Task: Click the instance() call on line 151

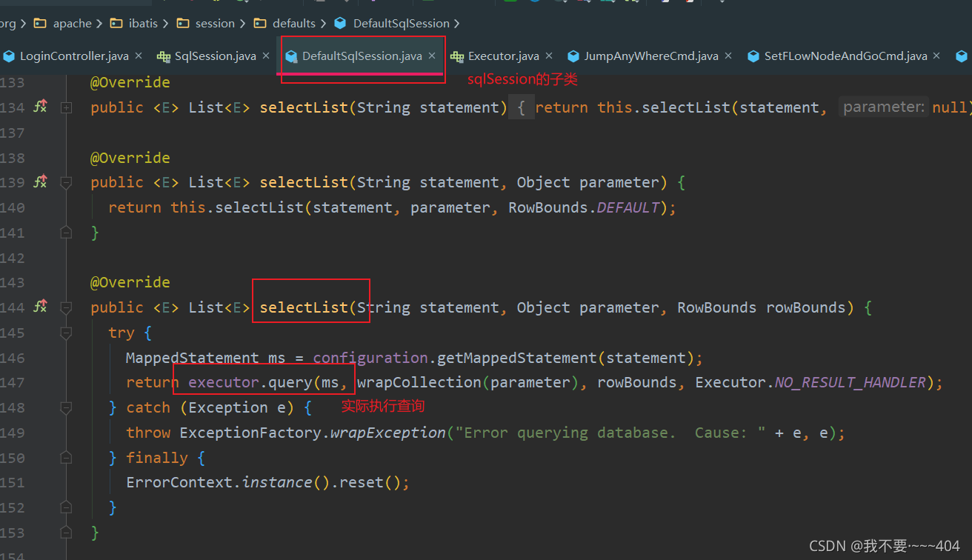Action: (x=286, y=482)
